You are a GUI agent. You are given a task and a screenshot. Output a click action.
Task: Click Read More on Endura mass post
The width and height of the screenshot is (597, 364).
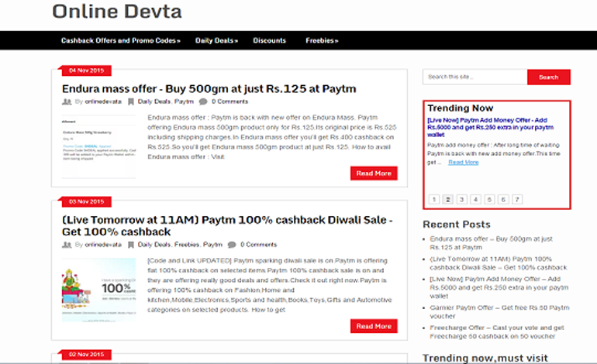pyautogui.click(x=374, y=173)
